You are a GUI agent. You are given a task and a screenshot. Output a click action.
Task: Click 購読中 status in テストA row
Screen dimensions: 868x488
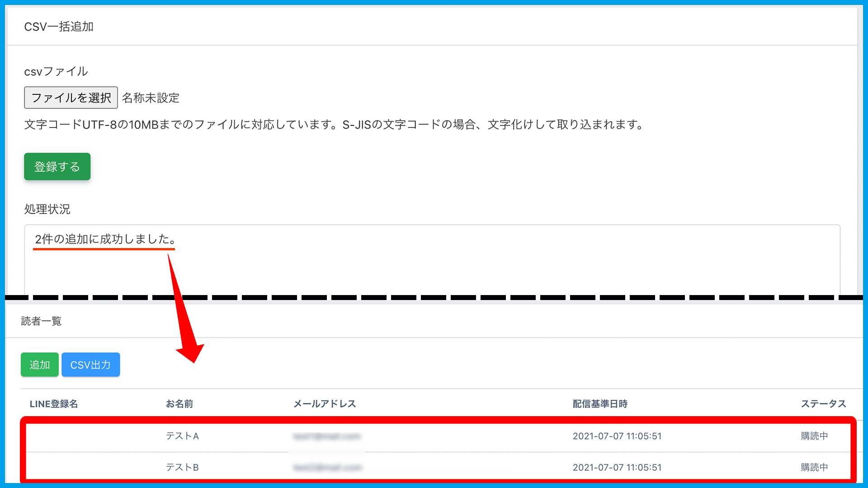[814, 436]
